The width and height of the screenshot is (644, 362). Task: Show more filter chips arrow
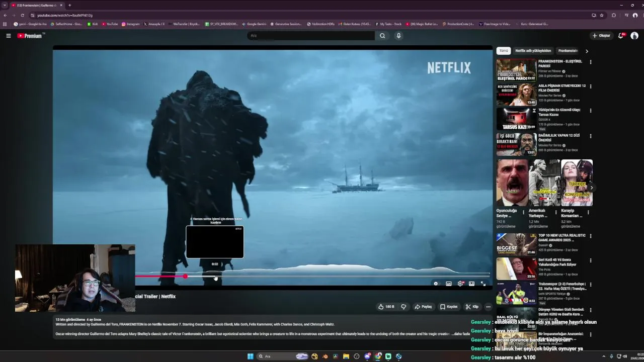[x=587, y=51]
